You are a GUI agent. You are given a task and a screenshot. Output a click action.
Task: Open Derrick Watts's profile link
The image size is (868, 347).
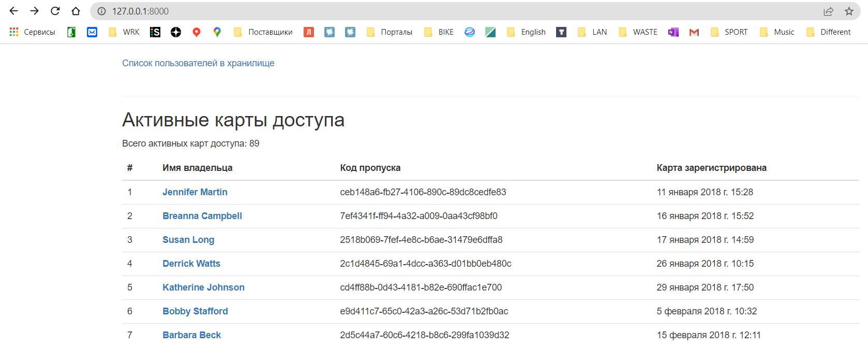[x=191, y=264]
